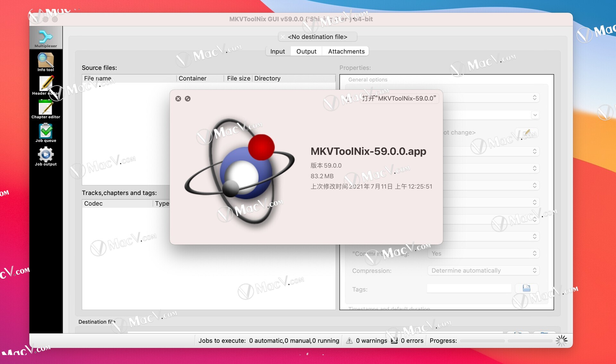
Task: Open the Multiplexer tool in sidebar
Action: point(46,38)
